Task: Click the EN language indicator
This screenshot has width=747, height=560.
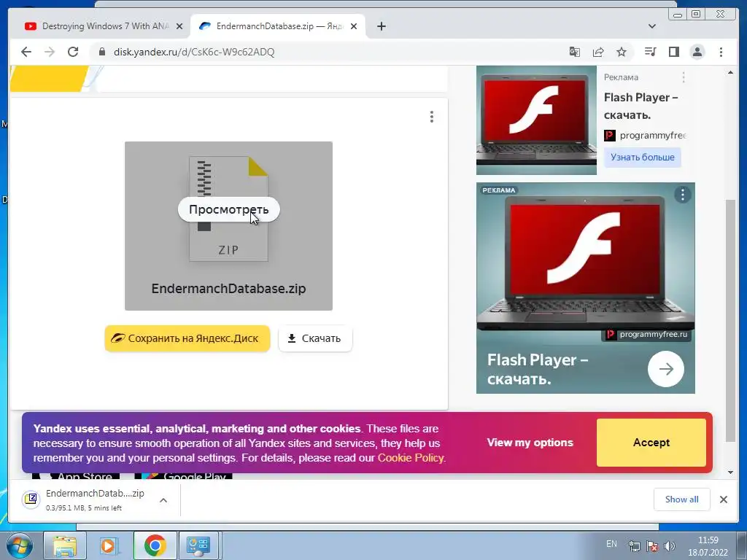Action: pos(612,544)
